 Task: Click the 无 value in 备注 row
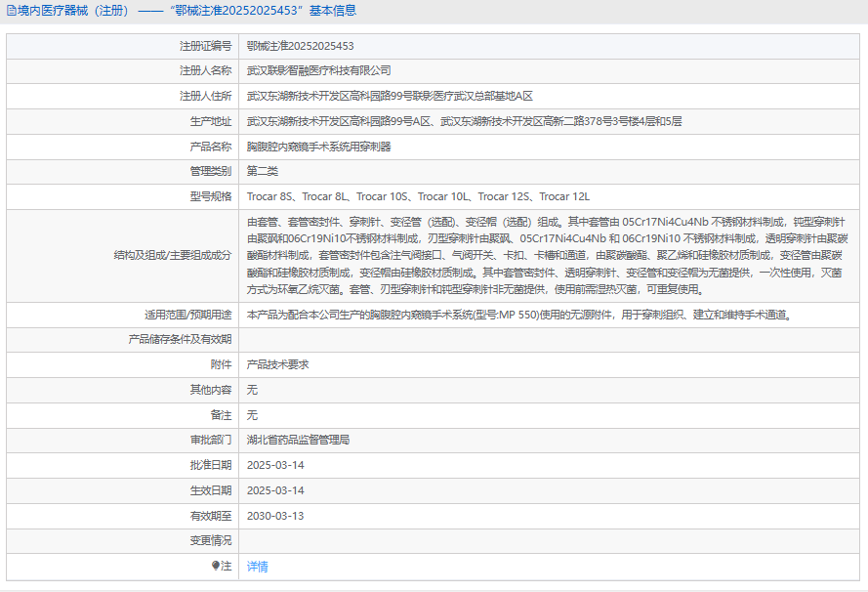[252, 415]
